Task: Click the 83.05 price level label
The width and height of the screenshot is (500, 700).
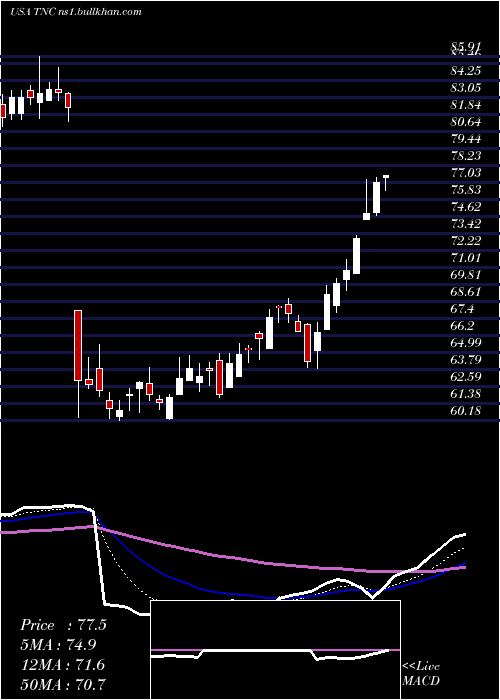Action: (x=466, y=88)
